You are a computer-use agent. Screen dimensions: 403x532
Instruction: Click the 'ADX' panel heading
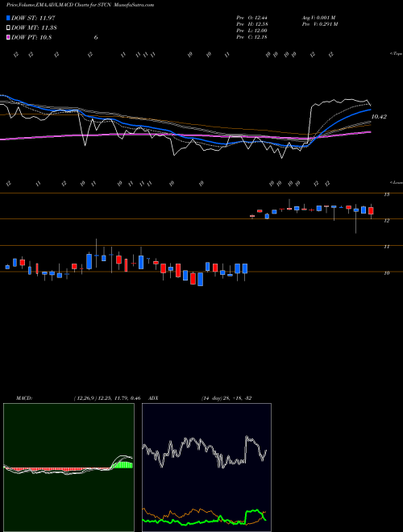tap(154, 397)
